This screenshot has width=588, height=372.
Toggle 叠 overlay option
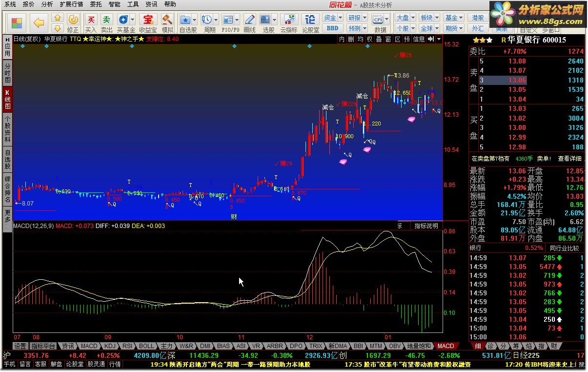(379, 39)
